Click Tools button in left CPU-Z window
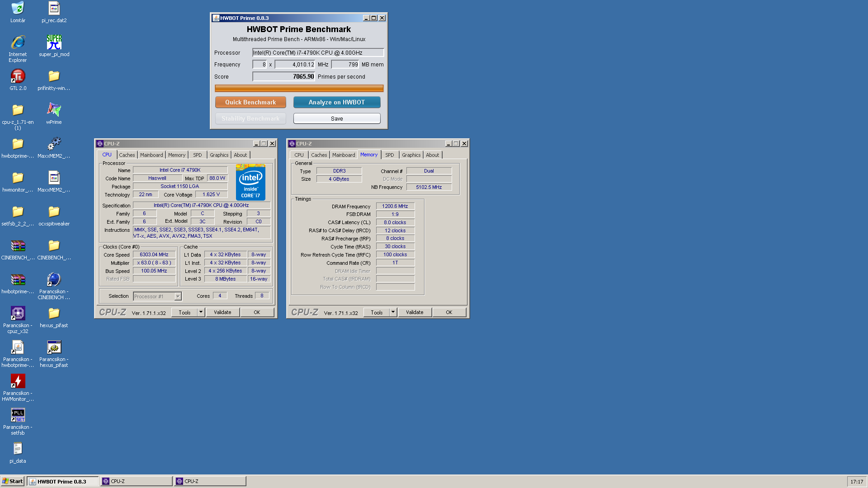Screen dimensions: 868x488 185,312
